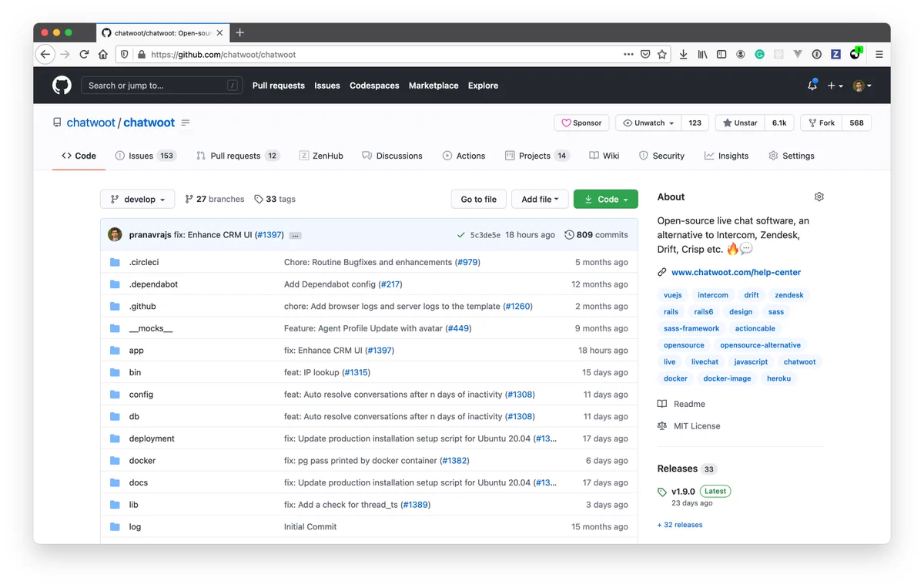
Task: Open the Readme link
Action: (x=681, y=404)
